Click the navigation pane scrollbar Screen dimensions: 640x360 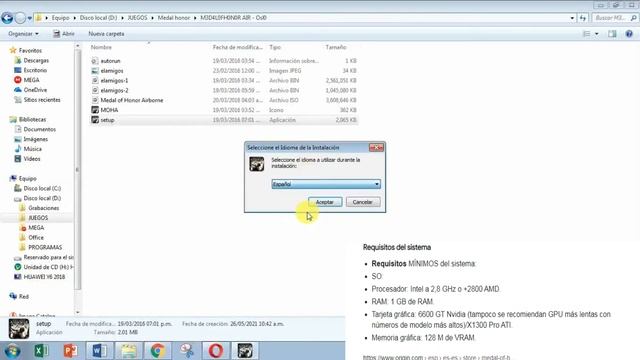(78, 169)
